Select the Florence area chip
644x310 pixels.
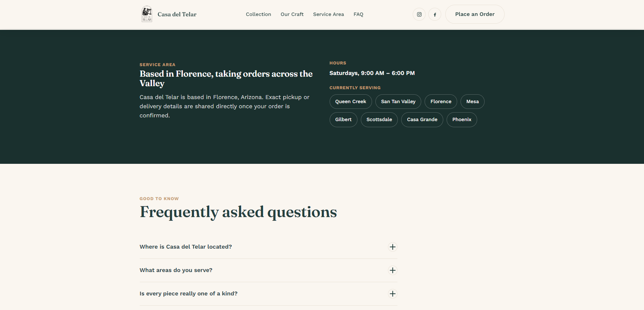[x=441, y=101]
